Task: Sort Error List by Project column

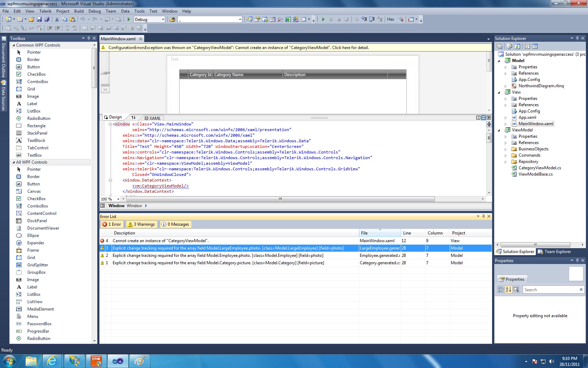Action: tap(471, 233)
